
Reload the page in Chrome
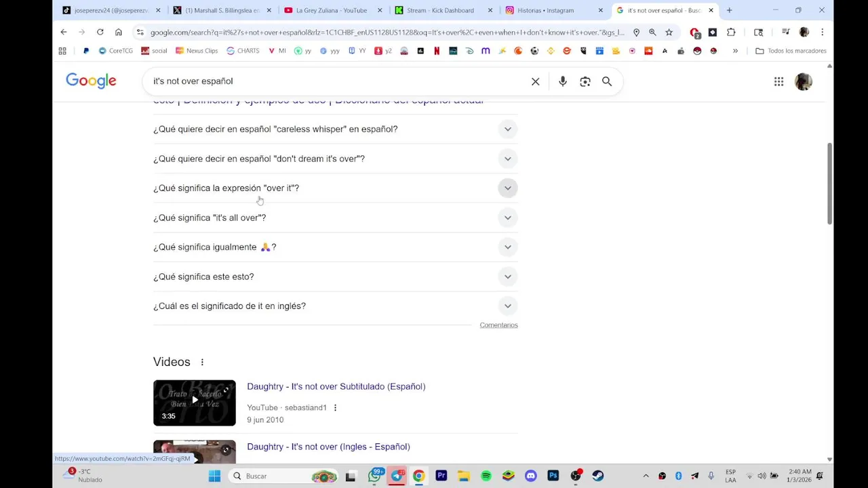point(100,32)
